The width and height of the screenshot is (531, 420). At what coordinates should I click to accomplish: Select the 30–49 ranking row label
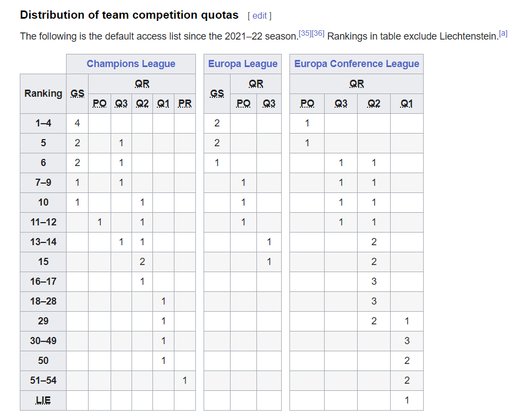43,341
